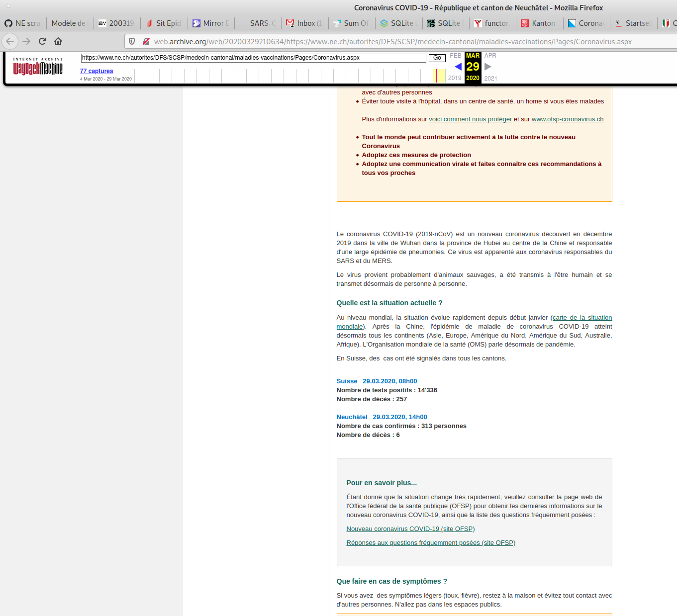Viewport: 677px width, 616px height.
Task: Jump to year 2021 in Wayback
Action: [x=491, y=78]
